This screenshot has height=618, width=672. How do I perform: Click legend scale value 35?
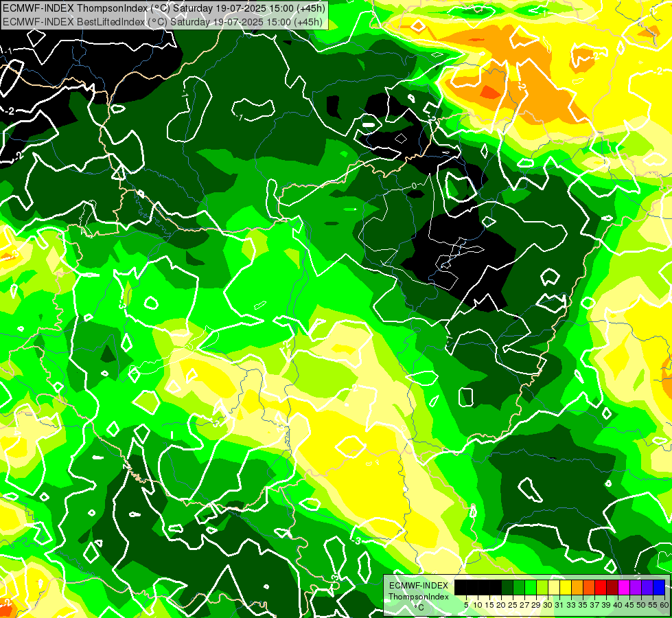click(x=583, y=605)
